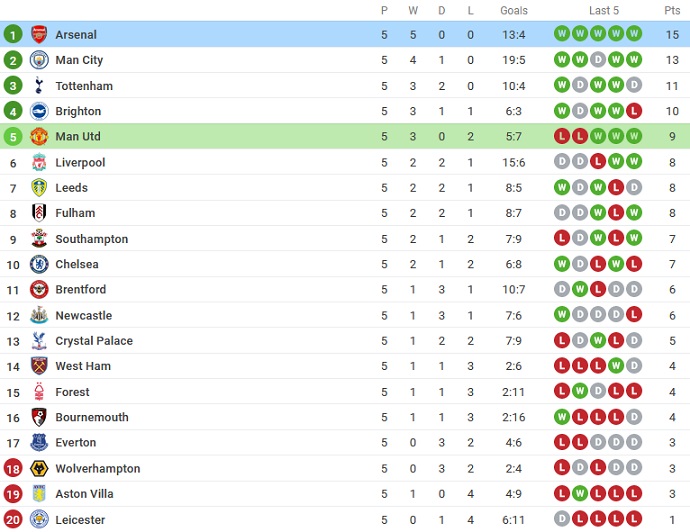Sort table by Pts column header
The width and height of the screenshot is (690, 532).
click(x=672, y=10)
